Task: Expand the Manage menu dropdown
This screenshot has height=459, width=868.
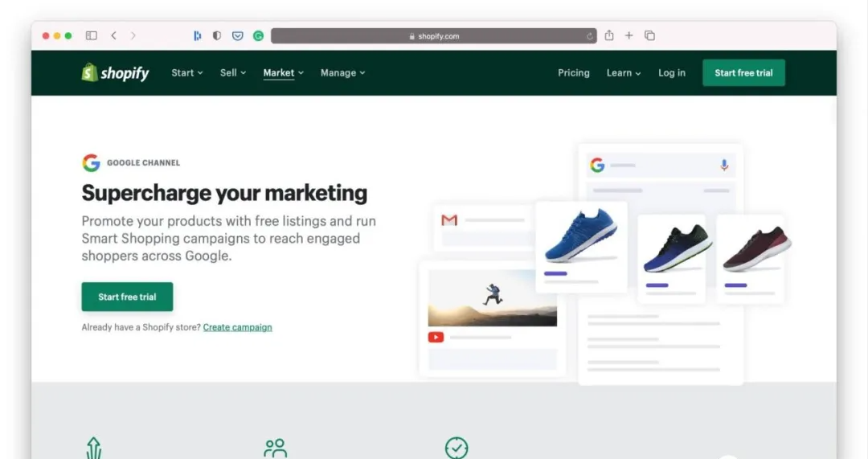Action: click(x=342, y=72)
